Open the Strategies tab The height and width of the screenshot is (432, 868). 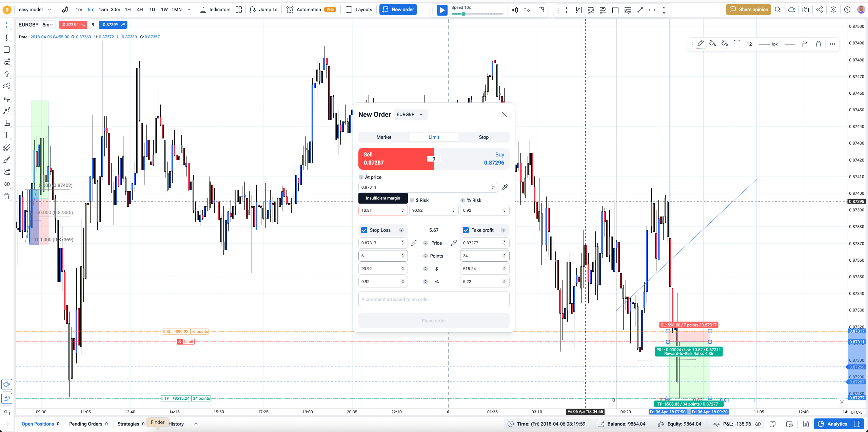coord(131,424)
